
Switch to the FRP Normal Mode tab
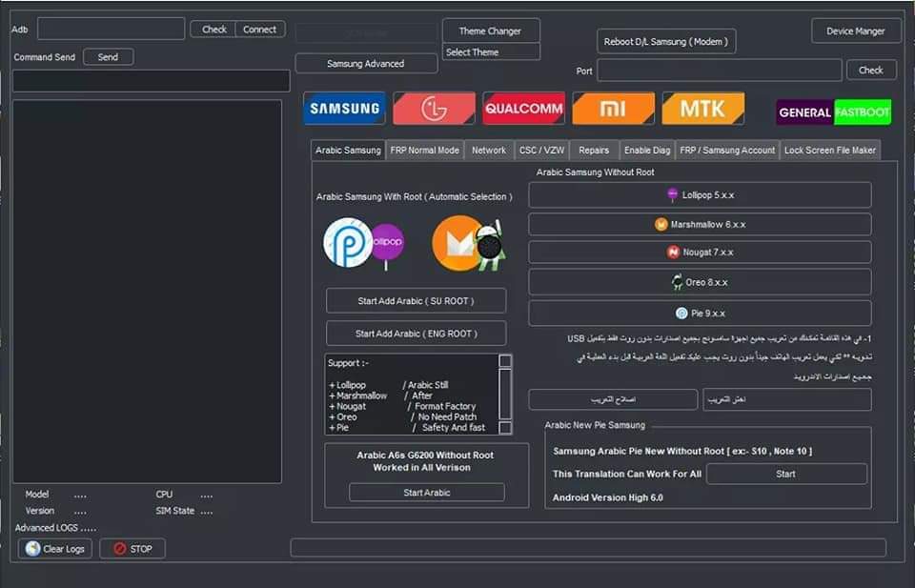424,150
